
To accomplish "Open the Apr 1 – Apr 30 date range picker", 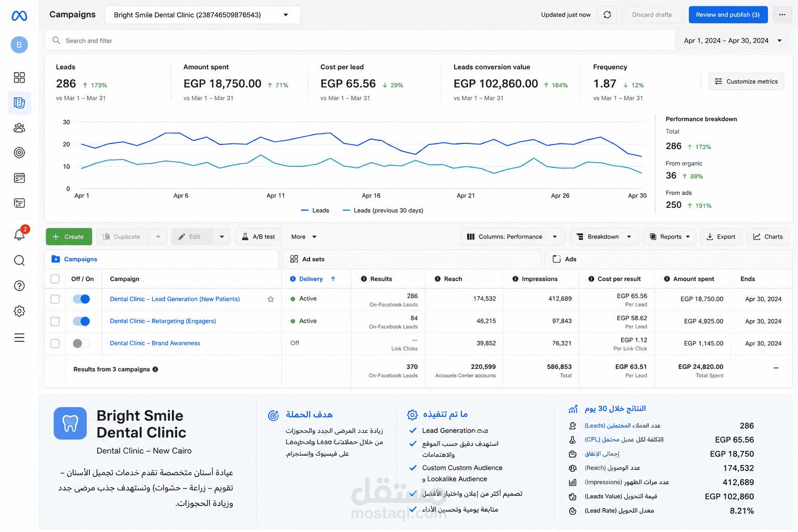I will [x=733, y=41].
